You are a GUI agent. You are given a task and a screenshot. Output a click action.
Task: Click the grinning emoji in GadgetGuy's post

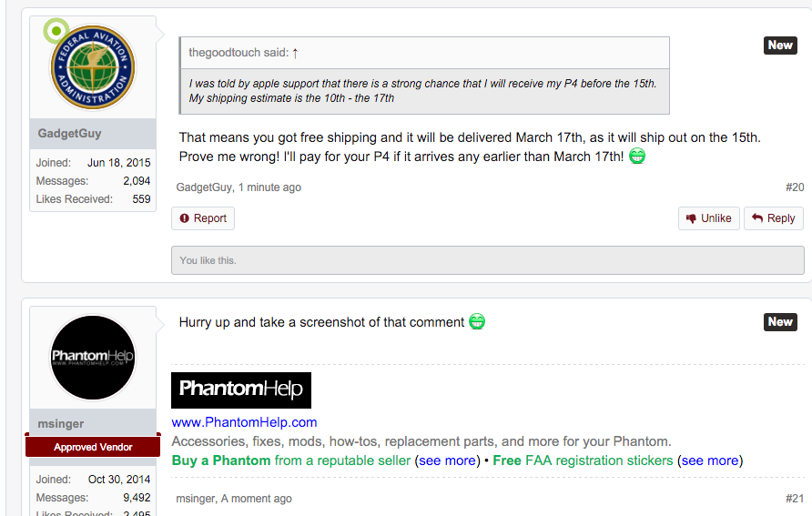coord(637,156)
